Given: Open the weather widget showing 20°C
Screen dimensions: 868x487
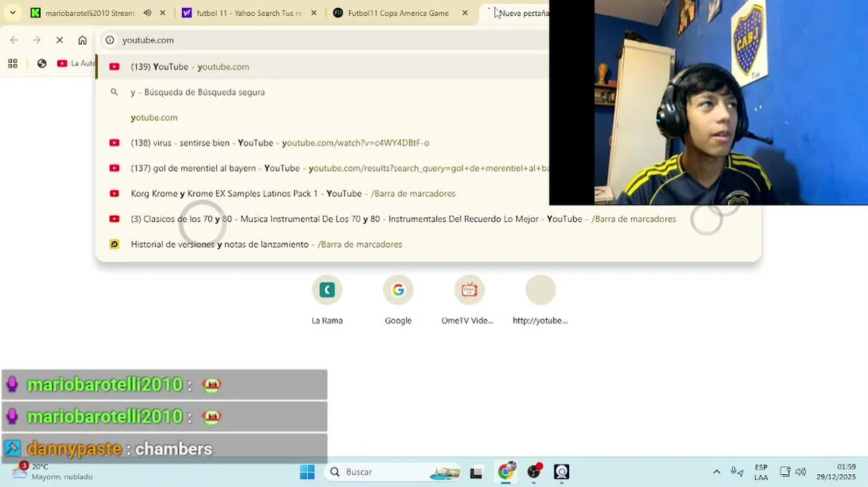Looking at the screenshot, I should (x=52, y=471).
